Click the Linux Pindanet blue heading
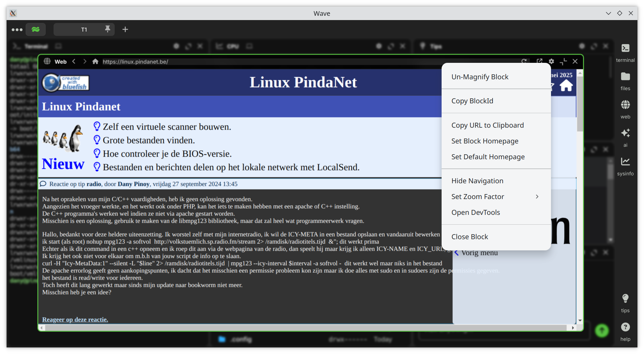Viewport: 644px width, 354px height. click(x=81, y=107)
